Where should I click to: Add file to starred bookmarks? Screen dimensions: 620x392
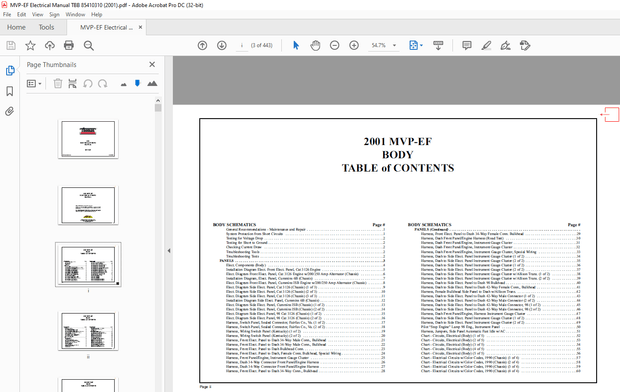point(30,45)
